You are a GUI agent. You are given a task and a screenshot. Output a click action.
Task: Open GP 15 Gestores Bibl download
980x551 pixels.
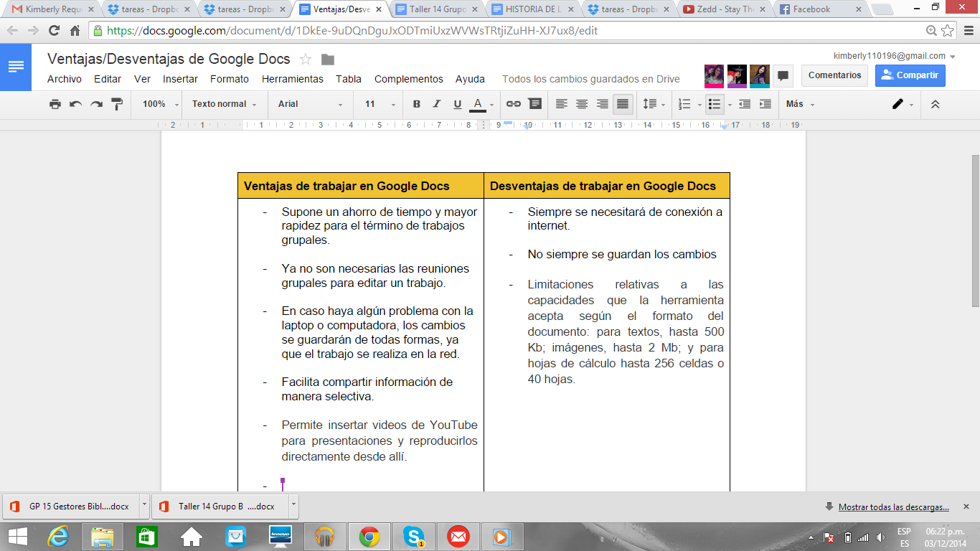(71, 506)
